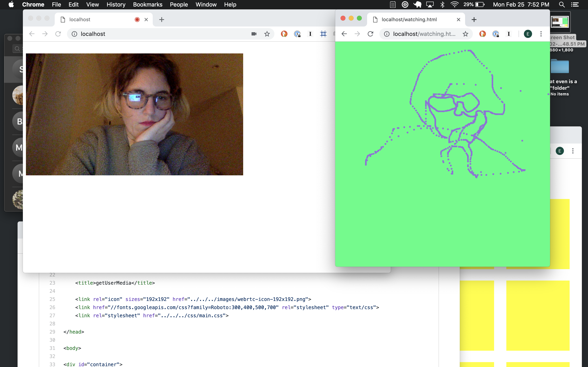The height and width of the screenshot is (367, 588).
Task: Open the Wi-Fi status menu
Action: (x=454, y=4)
